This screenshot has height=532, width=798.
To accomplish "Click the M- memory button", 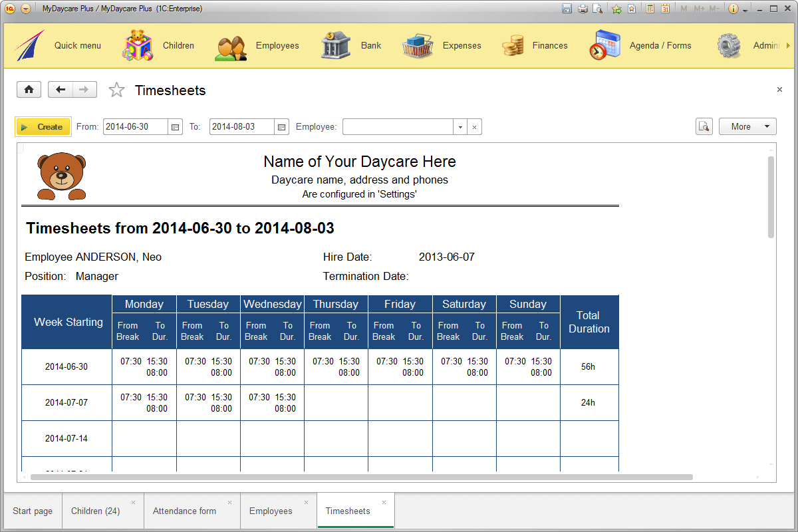I will 714,9.
